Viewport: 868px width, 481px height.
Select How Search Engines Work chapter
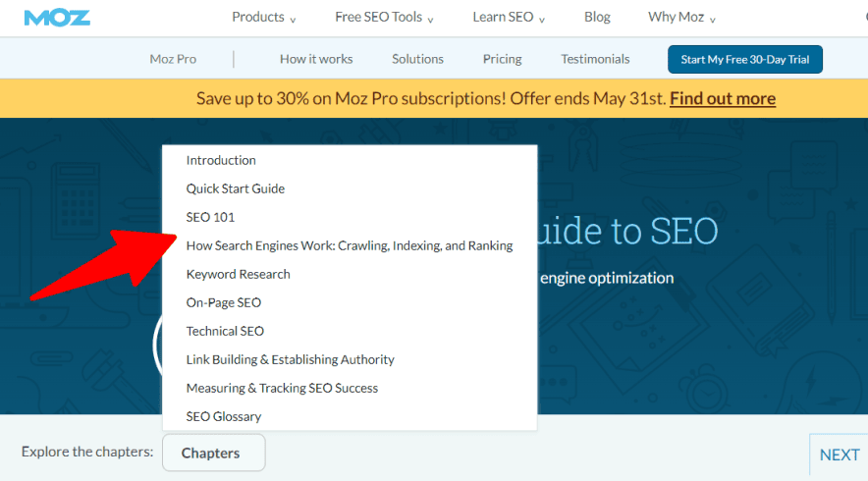350,245
